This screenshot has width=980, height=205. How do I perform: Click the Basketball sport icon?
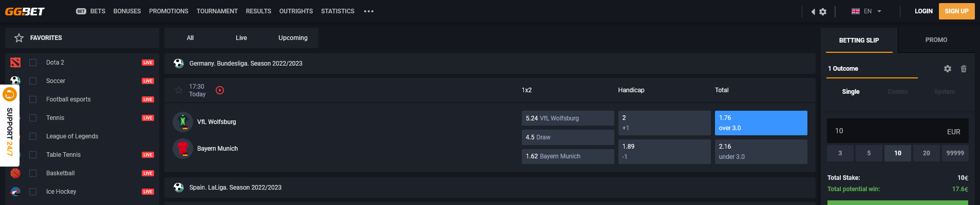pos(15,173)
